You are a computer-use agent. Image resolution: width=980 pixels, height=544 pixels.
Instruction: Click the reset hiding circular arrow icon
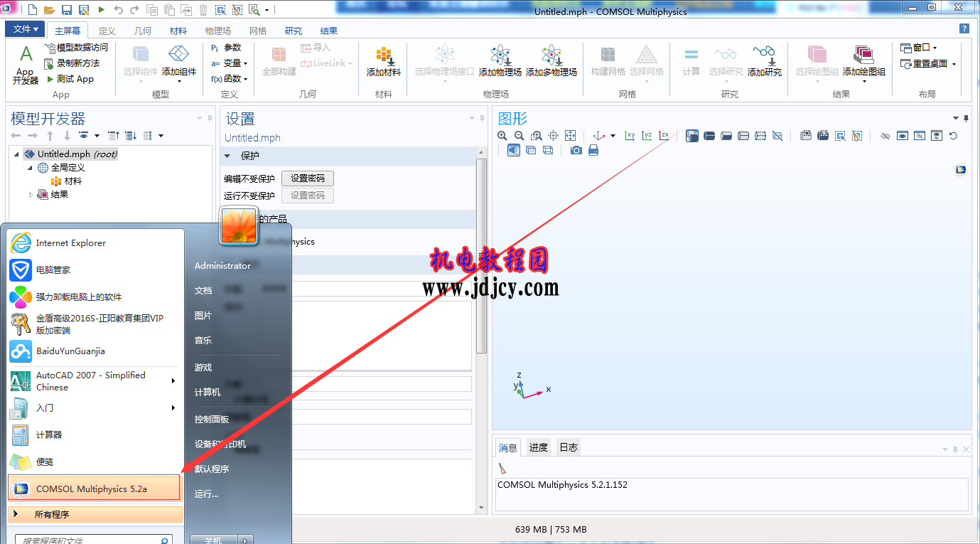pyautogui.click(x=954, y=135)
